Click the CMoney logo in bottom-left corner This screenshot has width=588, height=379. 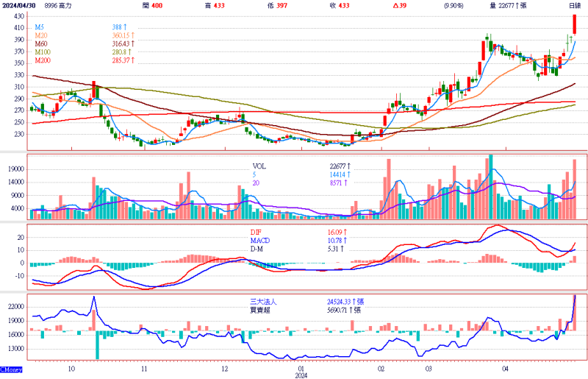point(11,369)
